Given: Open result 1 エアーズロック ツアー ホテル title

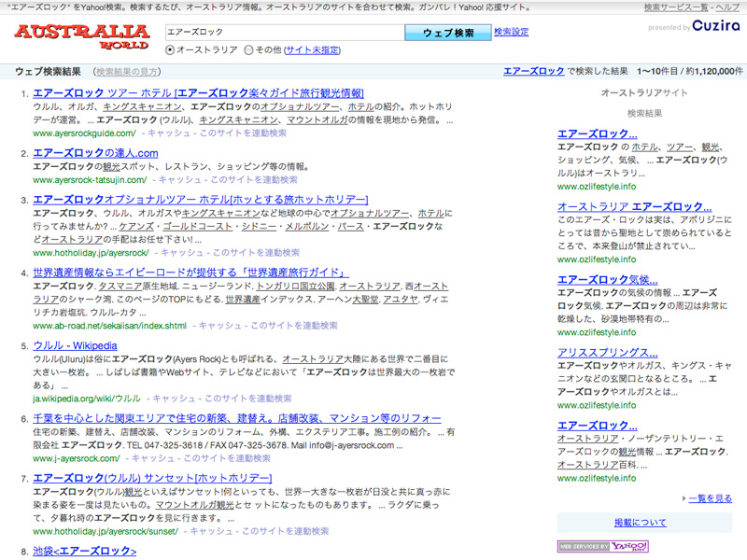Looking at the screenshot, I should 199,93.
